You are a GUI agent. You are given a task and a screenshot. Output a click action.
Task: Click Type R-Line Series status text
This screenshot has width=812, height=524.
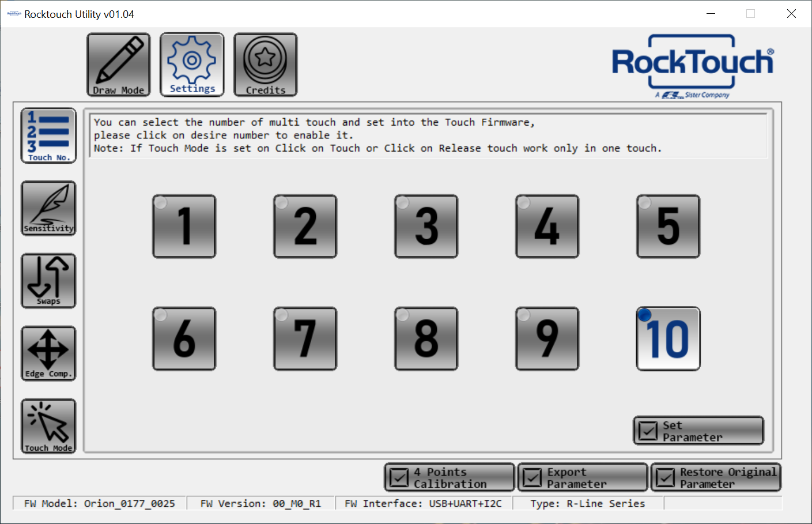click(588, 503)
